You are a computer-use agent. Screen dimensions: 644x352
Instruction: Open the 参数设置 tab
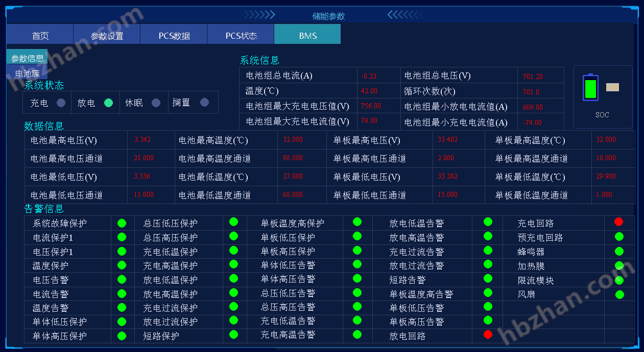point(107,35)
